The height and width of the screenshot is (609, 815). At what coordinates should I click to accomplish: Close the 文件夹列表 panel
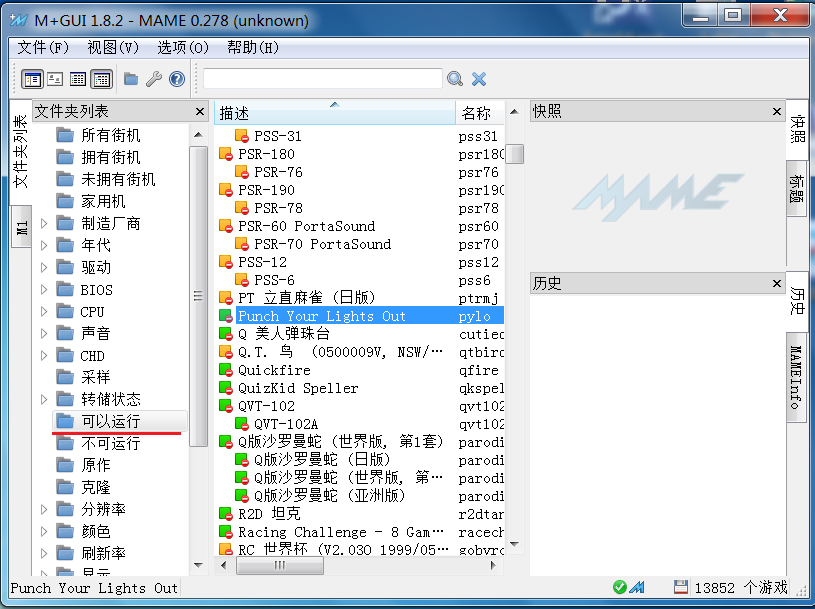200,112
